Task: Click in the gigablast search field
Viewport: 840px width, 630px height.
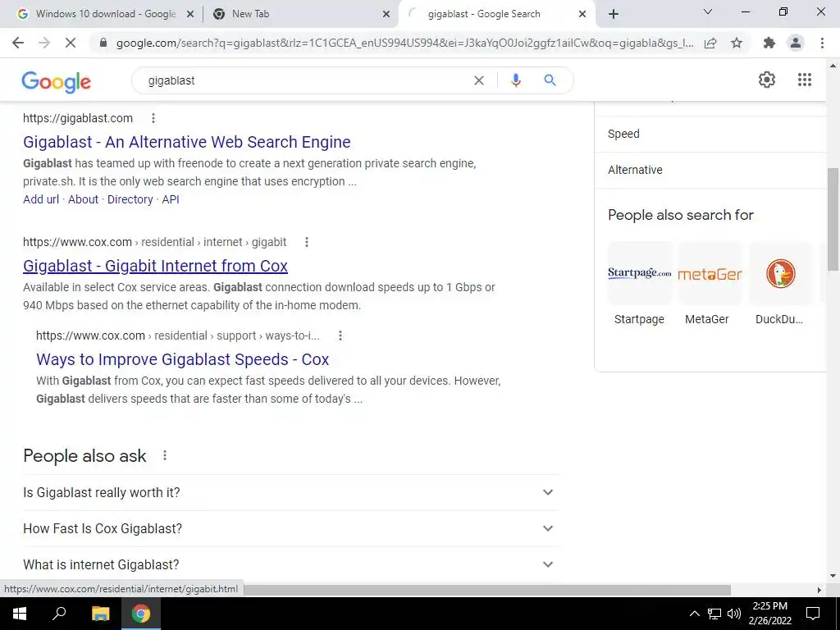Action: pyautogui.click(x=305, y=80)
